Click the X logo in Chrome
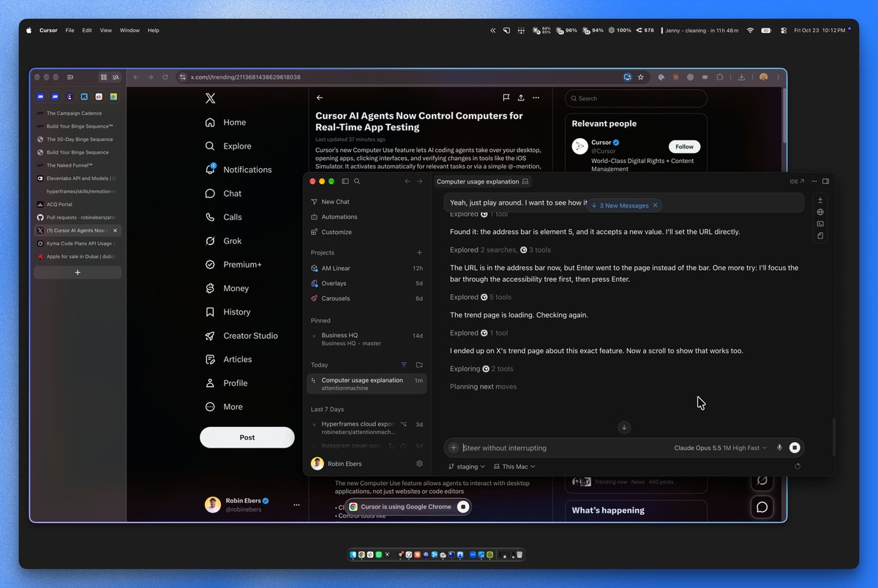This screenshot has width=878, height=588. click(x=210, y=99)
